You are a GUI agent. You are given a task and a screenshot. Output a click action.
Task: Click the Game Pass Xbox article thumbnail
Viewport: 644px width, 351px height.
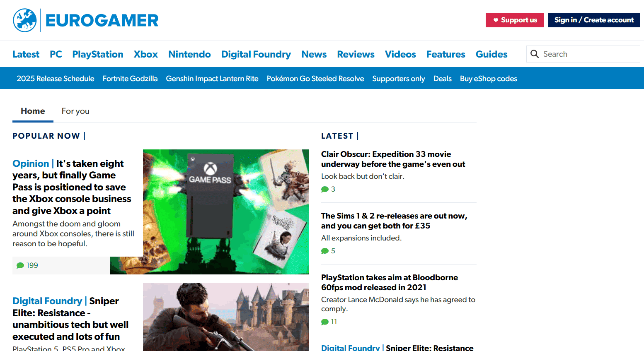(226, 211)
